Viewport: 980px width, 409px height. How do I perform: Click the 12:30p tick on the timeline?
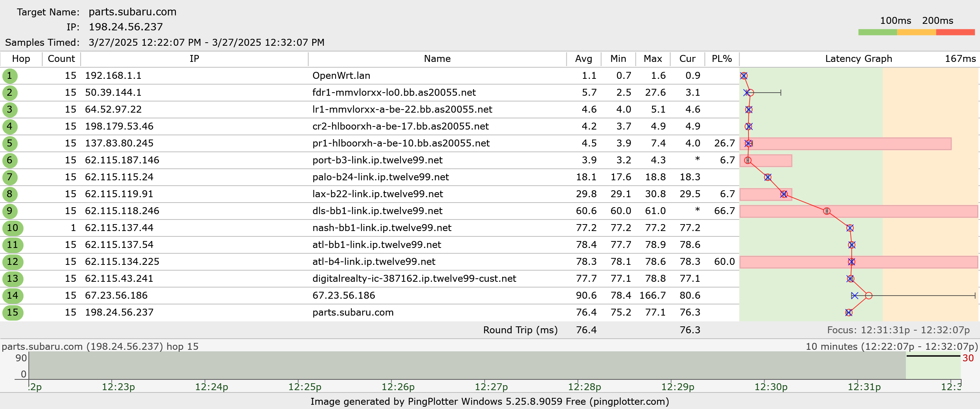[x=771, y=387]
